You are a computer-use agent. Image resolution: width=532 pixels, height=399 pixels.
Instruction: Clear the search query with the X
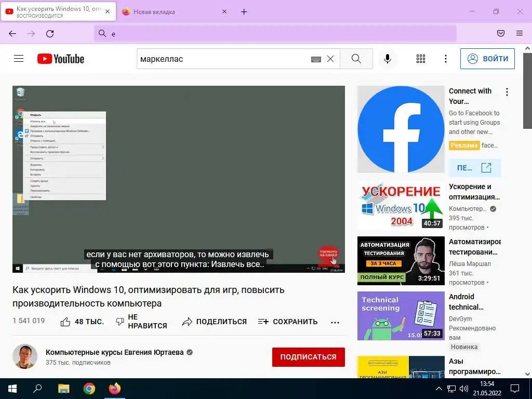coord(330,59)
